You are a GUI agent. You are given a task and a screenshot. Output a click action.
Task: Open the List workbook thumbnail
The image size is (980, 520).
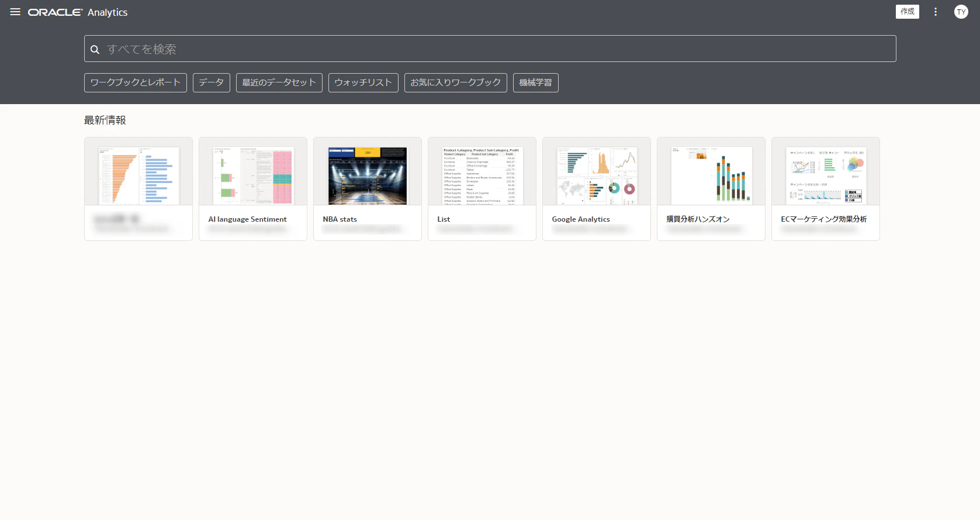pyautogui.click(x=482, y=175)
